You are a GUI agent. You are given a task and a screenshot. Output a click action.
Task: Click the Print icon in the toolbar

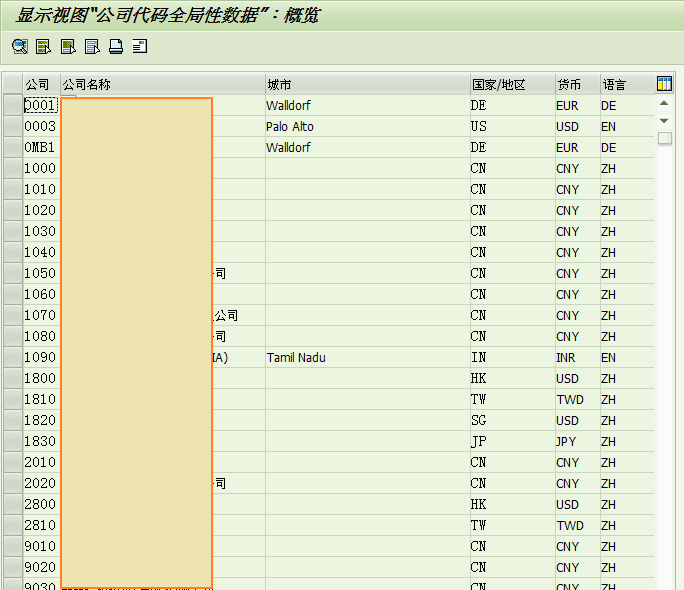point(116,46)
